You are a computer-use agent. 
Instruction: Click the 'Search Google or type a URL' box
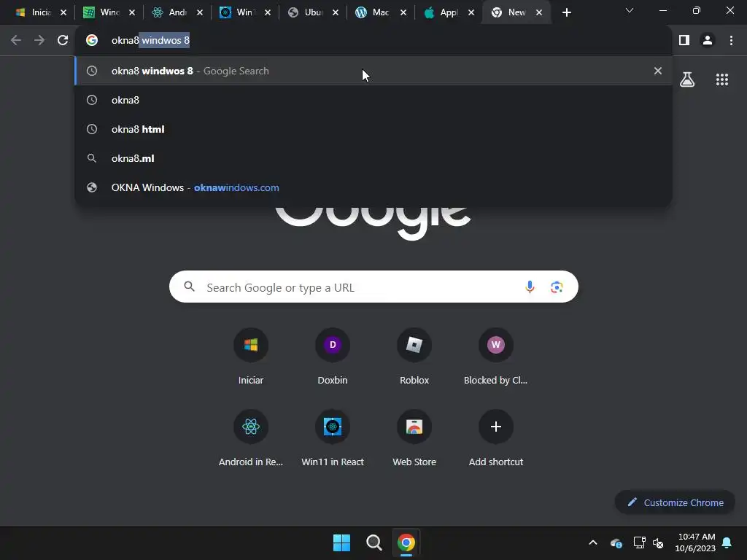(373, 287)
